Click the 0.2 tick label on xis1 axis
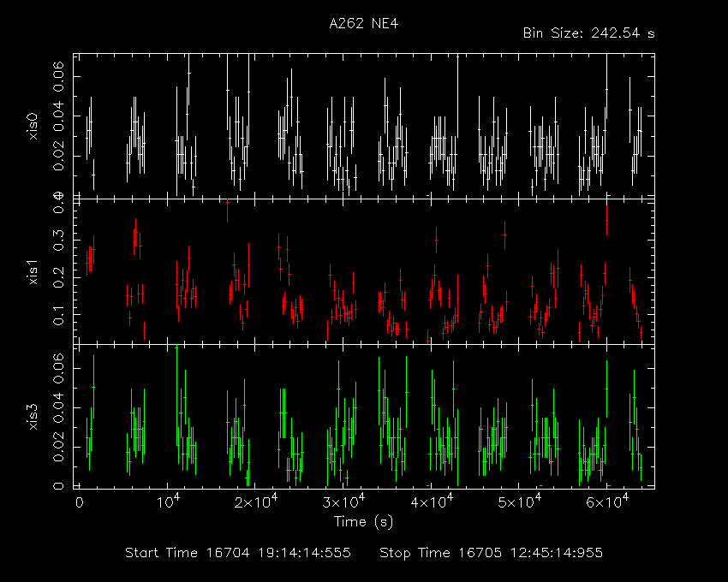 [58, 277]
